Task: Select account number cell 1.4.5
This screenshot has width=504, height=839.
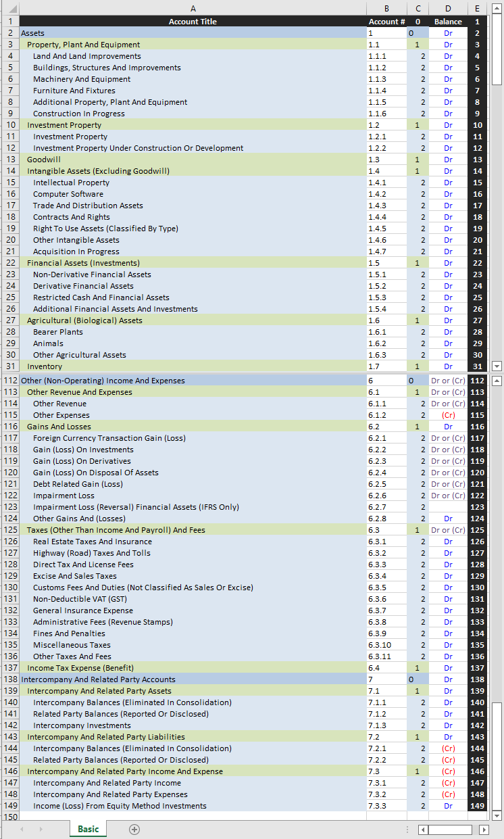Action: click(x=386, y=229)
